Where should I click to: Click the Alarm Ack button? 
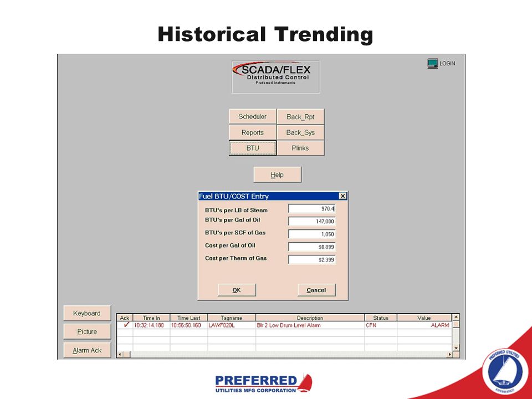87,350
